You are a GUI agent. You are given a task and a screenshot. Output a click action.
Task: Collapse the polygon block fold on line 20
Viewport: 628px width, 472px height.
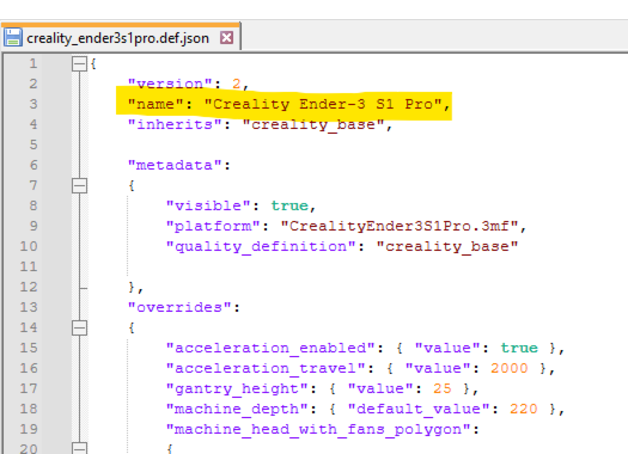tap(78, 449)
